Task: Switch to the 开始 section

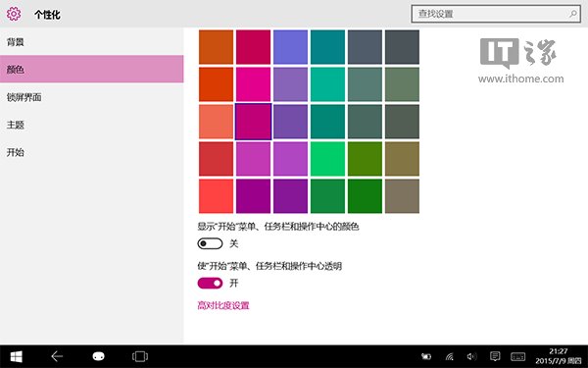Action: 91,152
